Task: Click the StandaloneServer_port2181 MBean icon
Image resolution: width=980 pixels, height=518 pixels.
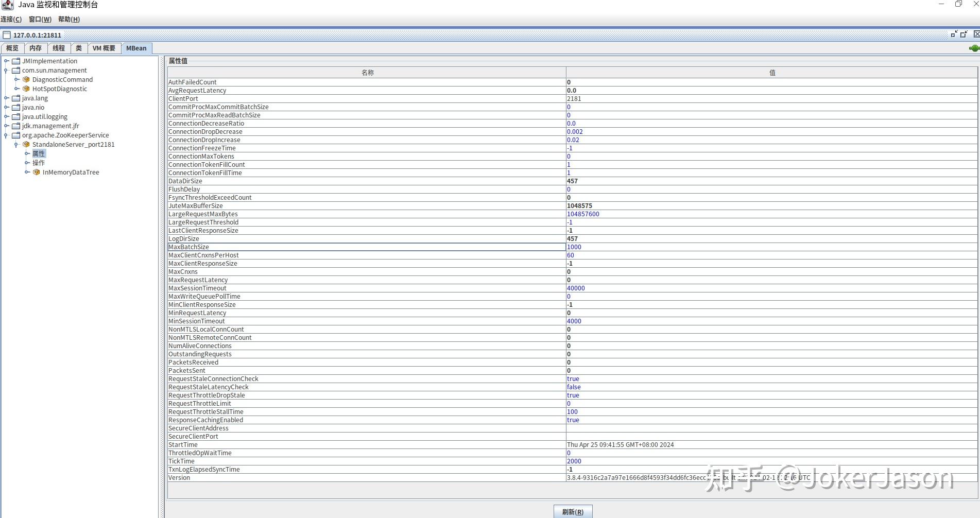Action: [x=26, y=144]
